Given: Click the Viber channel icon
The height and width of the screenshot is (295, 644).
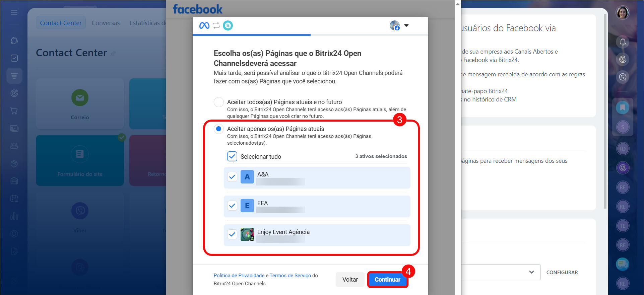Looking at the screenshot, I should pos(80,211).
